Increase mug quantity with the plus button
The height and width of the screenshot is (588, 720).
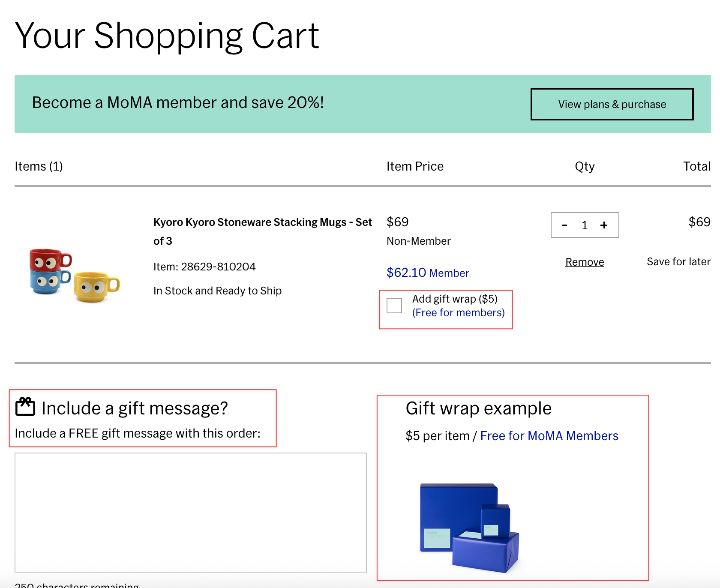[604, 225]
